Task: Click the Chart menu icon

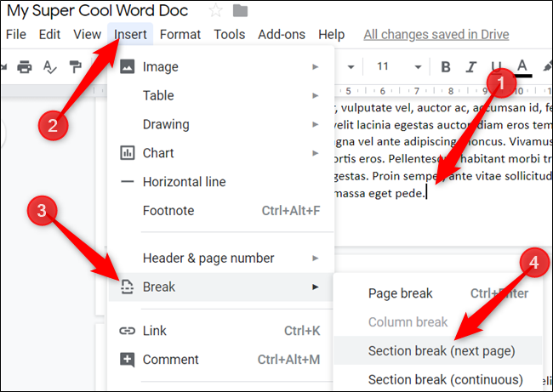Action: tap(128, 153)
